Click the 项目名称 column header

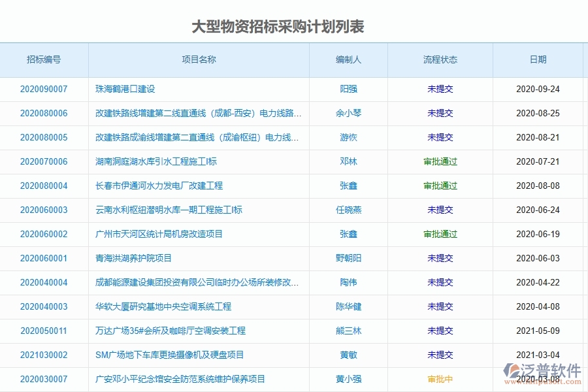coord(199,59)
